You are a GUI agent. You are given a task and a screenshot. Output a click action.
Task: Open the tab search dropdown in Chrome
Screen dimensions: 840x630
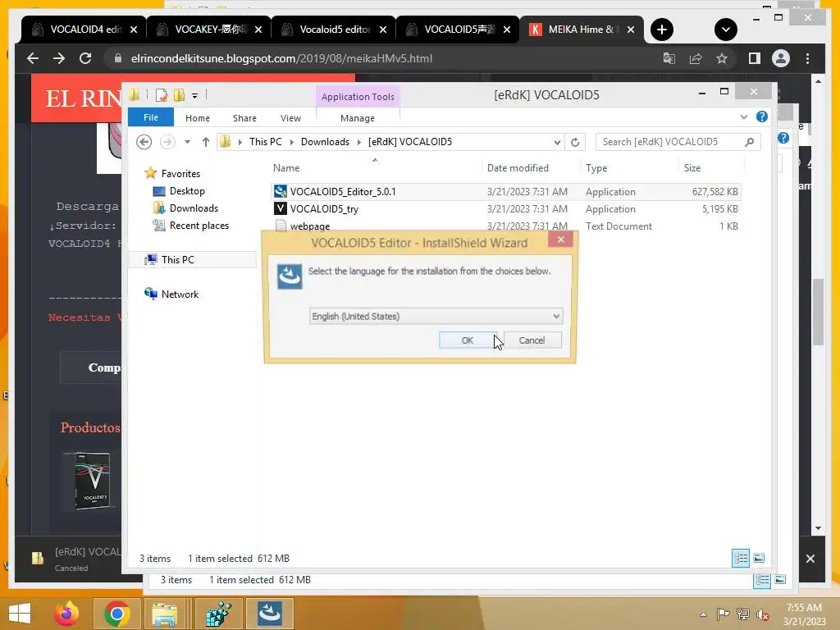(x=725, y=30)
